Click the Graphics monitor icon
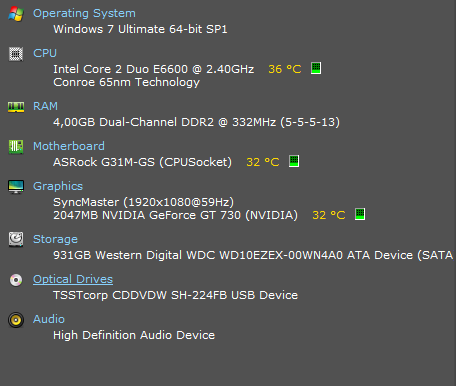The height and width of the screenshot is (387, 457). 16,187
